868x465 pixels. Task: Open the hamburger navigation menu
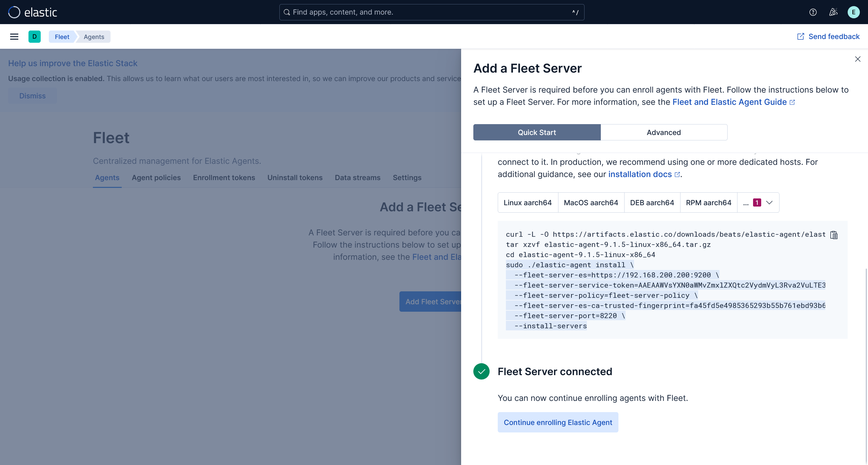point(14,37)
